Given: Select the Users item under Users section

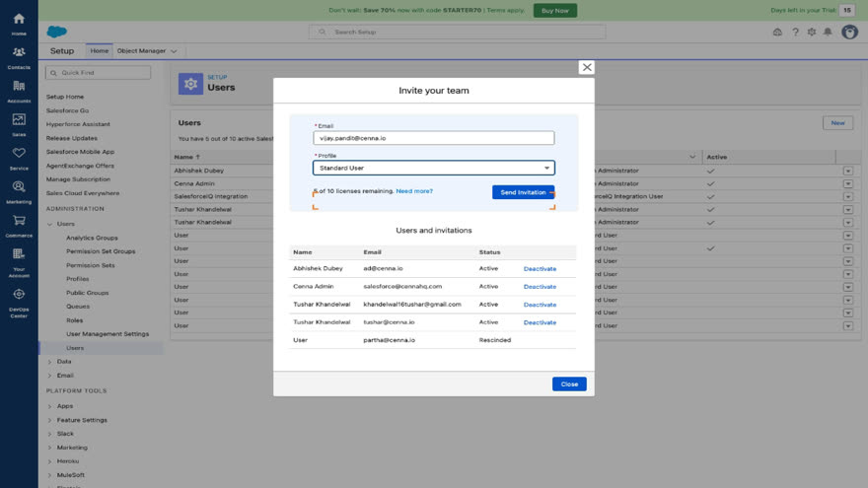Looking at the screenshot, I should point(75,348).
